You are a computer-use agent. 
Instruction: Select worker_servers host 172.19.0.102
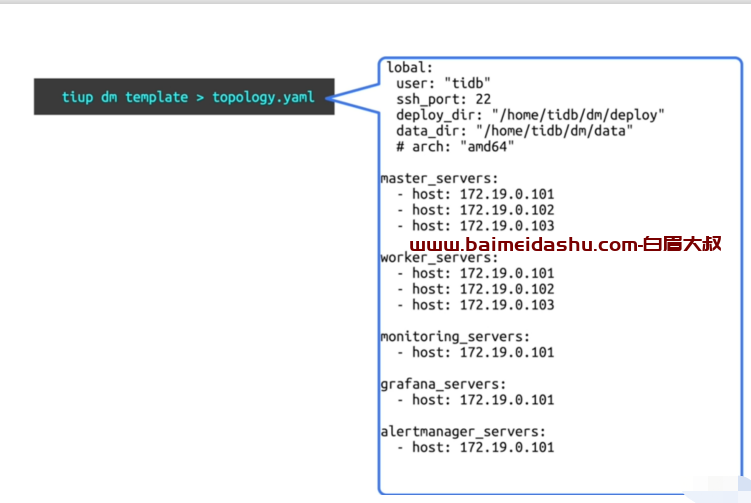476,289
